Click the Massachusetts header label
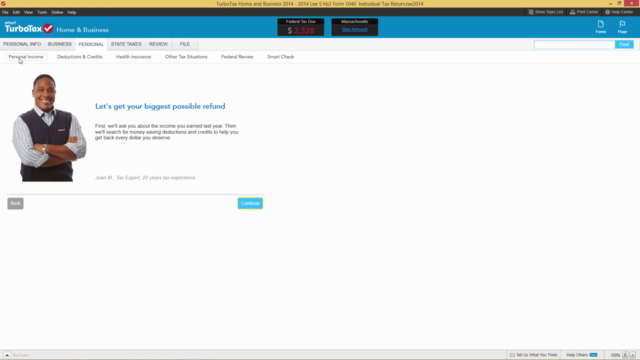This screenshot has width=640, height=360. [355, 21]
